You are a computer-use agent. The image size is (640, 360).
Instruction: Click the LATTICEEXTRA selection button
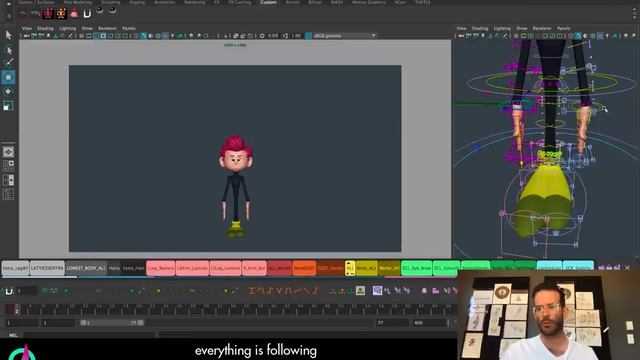(x=47, y=268)
